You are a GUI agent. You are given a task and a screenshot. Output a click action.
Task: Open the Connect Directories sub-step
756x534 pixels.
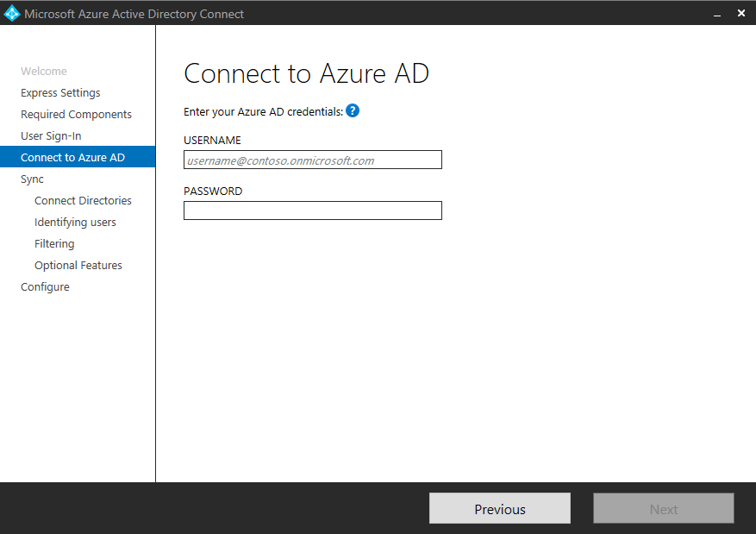point(83,201)
